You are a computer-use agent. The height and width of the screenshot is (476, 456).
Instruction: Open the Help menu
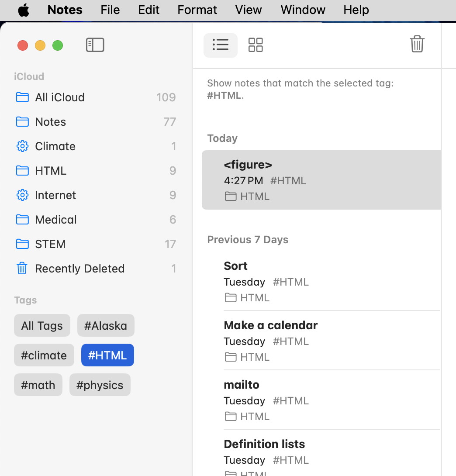click(356, 10)
